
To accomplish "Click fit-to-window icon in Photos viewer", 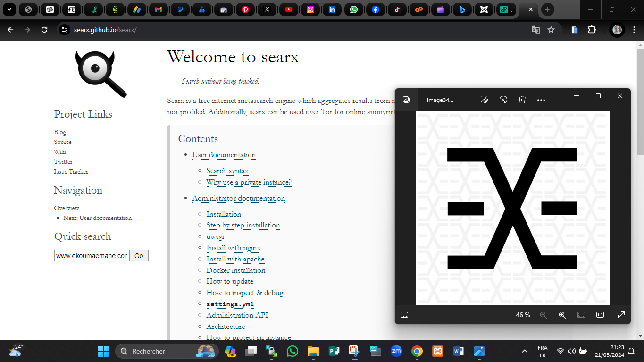I will [581, 315].
